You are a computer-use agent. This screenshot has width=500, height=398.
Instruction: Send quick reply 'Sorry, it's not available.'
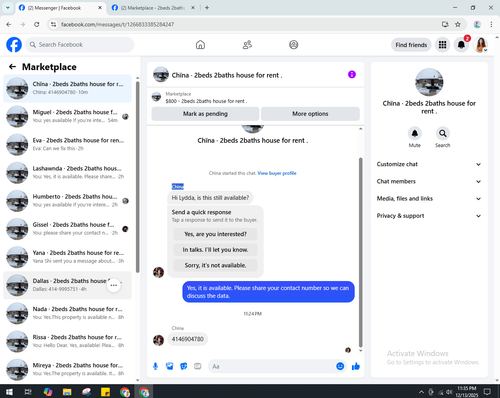click(215, 266)
